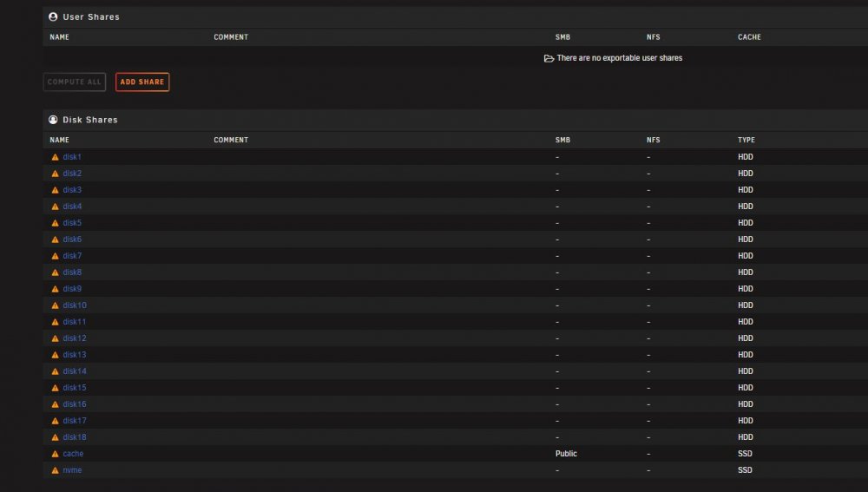Click the warning icon next to disk8
Image resolution: width=868 pixels, height=492 pixels.
[55, 272]
